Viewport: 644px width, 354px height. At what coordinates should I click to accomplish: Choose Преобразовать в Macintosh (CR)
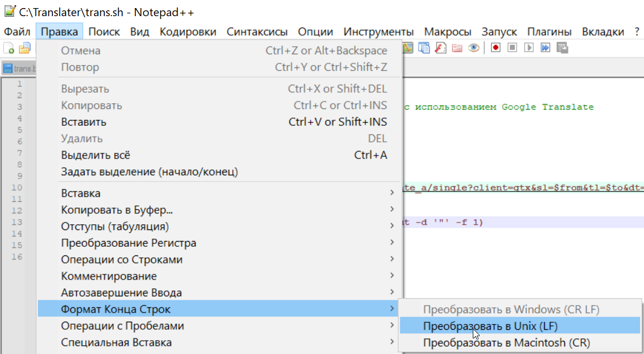coord(519,342)
